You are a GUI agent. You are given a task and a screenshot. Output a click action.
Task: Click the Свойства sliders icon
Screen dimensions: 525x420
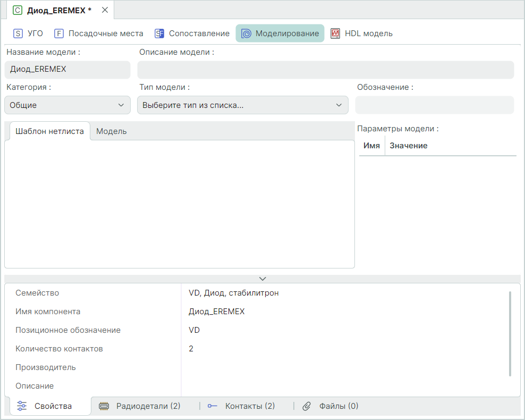22,406
